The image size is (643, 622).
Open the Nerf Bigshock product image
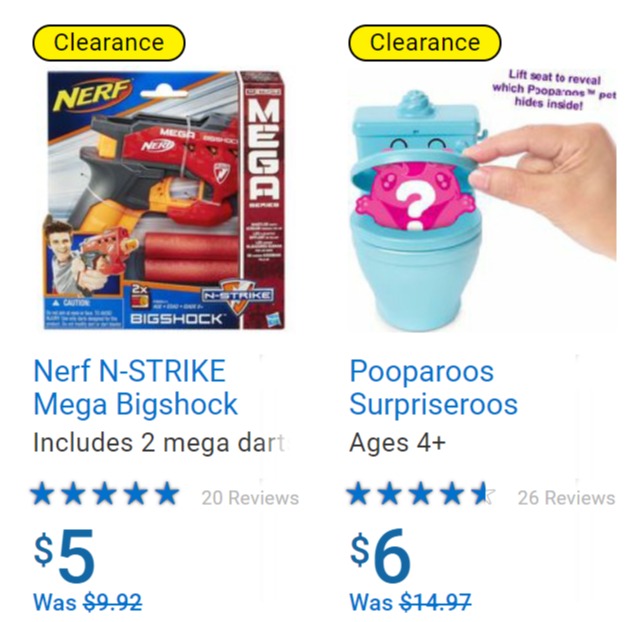point(167,200)
